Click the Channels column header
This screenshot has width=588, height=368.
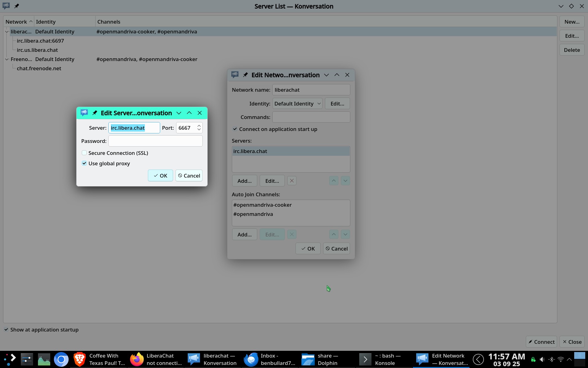[x=109, y=22]
